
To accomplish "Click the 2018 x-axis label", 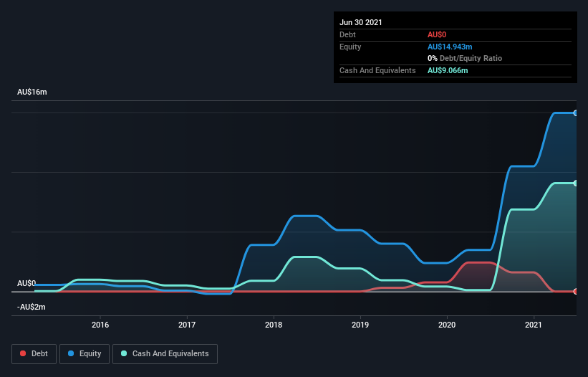I will pyautogui.click(x=274, y=325).
